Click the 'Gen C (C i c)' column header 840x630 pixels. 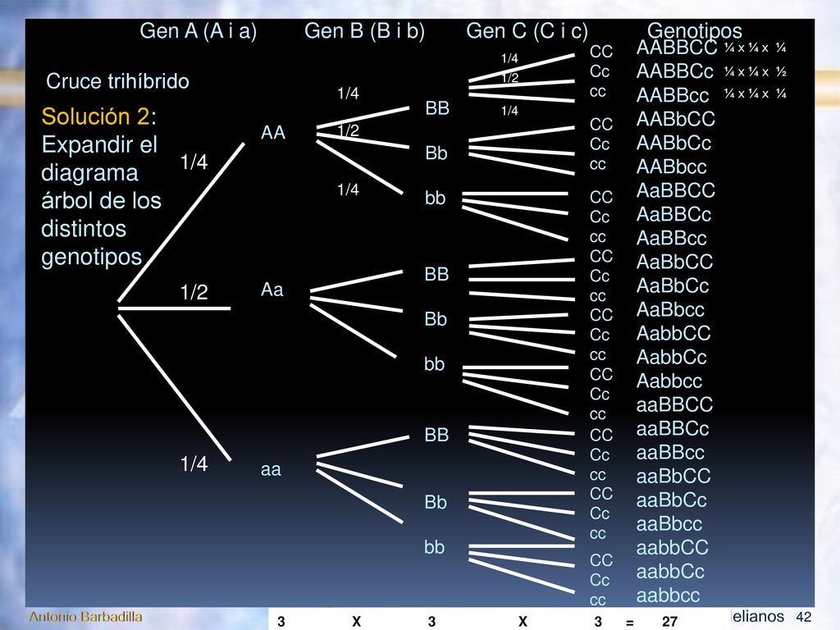527,31
